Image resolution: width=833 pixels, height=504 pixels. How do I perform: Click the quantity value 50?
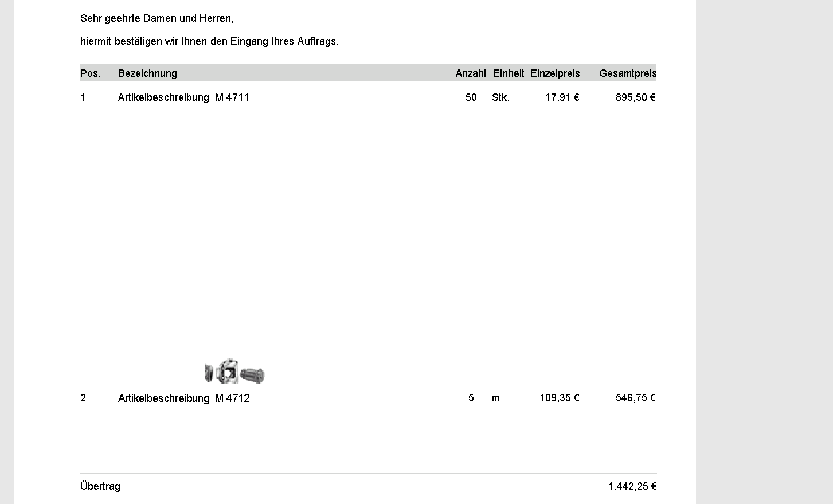tap(471, 97)
